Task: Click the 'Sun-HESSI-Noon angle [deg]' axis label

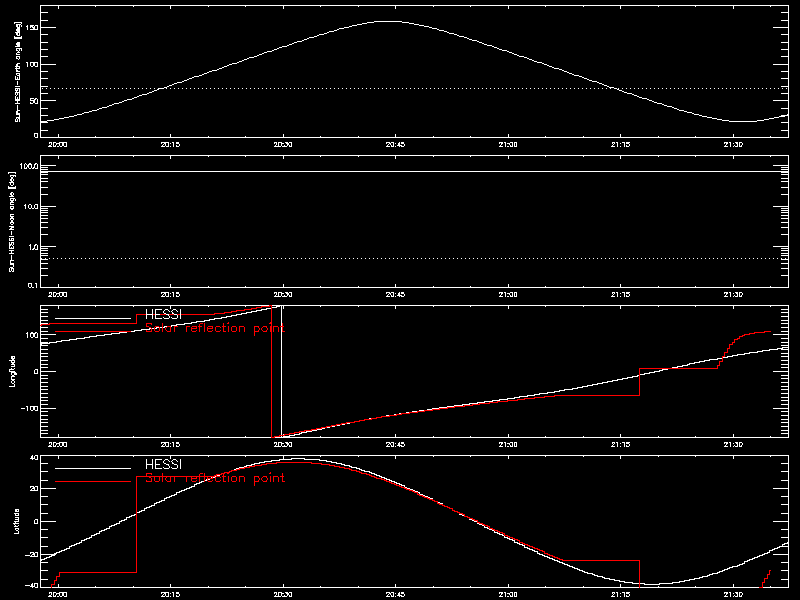Action: pyautogui.click(x=12, y=221)
